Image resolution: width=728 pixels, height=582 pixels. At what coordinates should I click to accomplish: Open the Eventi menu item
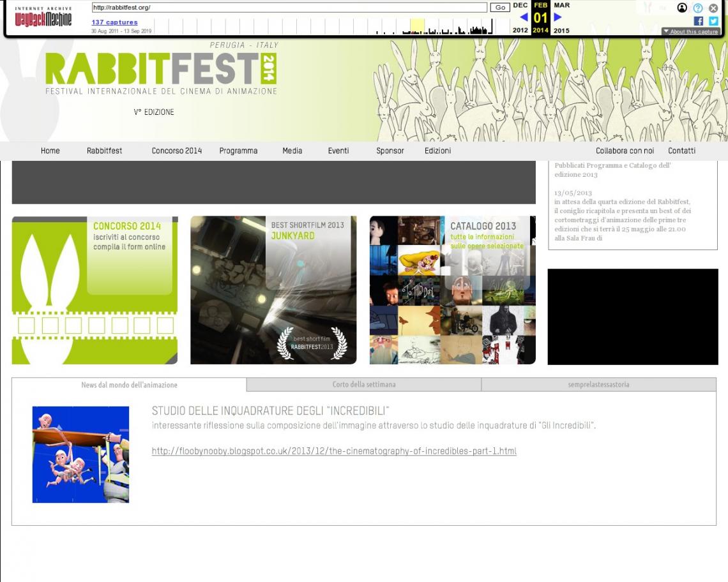(x=338, y=151)
